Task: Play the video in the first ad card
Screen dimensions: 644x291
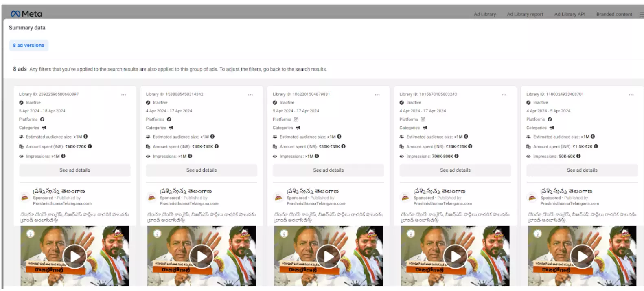Action: point(75,256)
